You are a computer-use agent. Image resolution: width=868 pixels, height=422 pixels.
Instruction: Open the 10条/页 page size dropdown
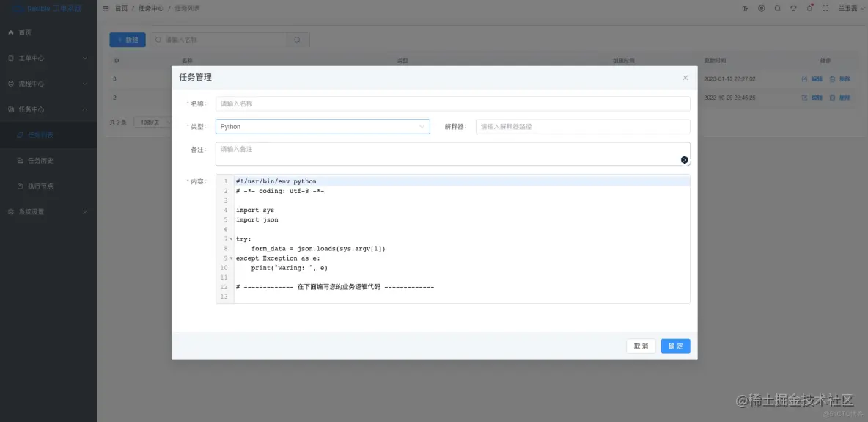coord(152,122)
